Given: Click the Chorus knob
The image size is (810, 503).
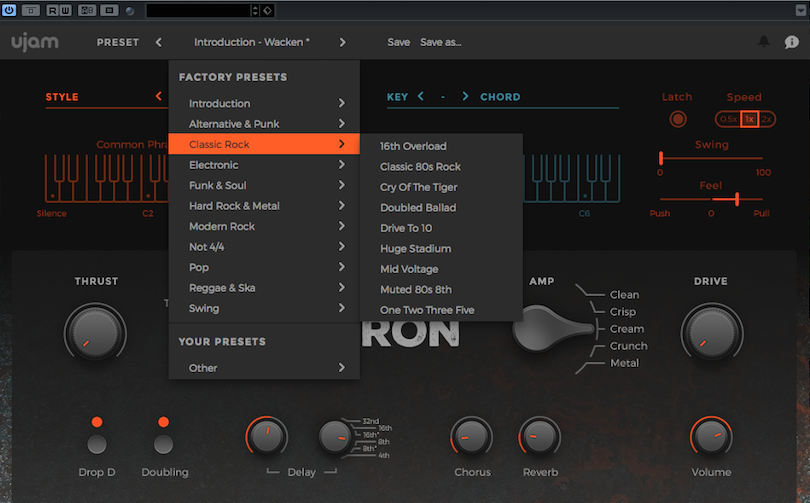Looking at the screenshot, I should pos(471,437).
